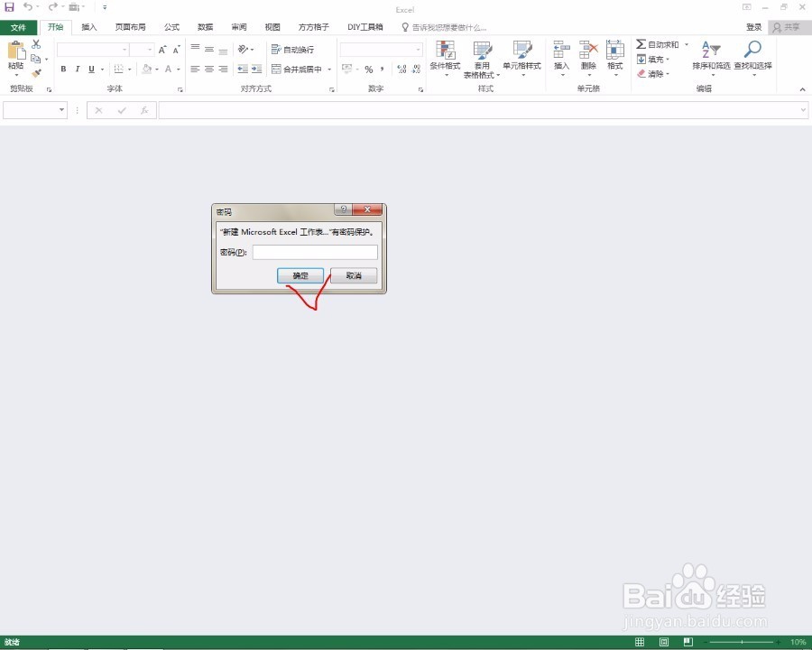Open the Clear (清除) dropdown
The height and width of the screenshot is (650, 812).
653,74
